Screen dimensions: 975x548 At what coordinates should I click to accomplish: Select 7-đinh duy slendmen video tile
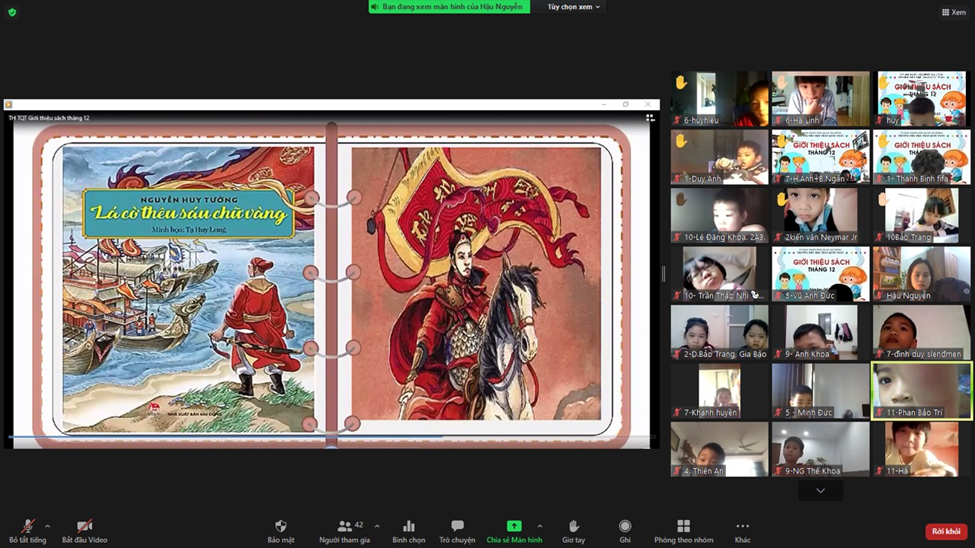pyautogui.click(x=922, y=332)
